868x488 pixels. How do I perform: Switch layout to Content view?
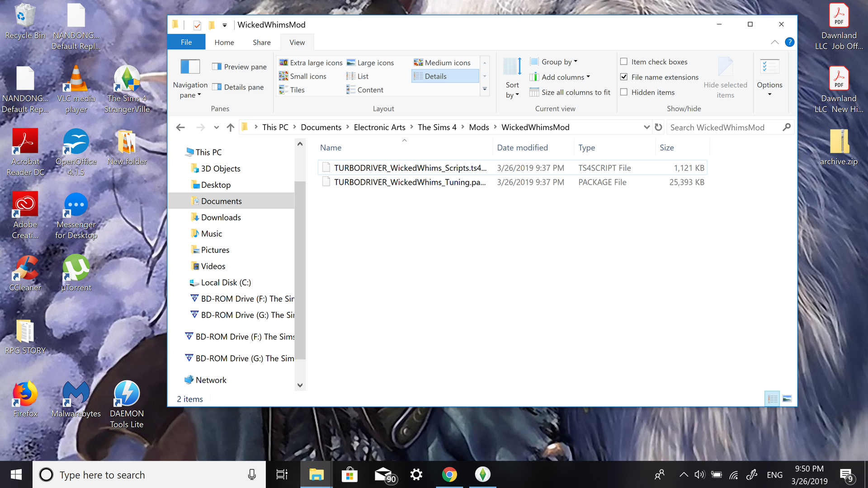coord(365,90)
